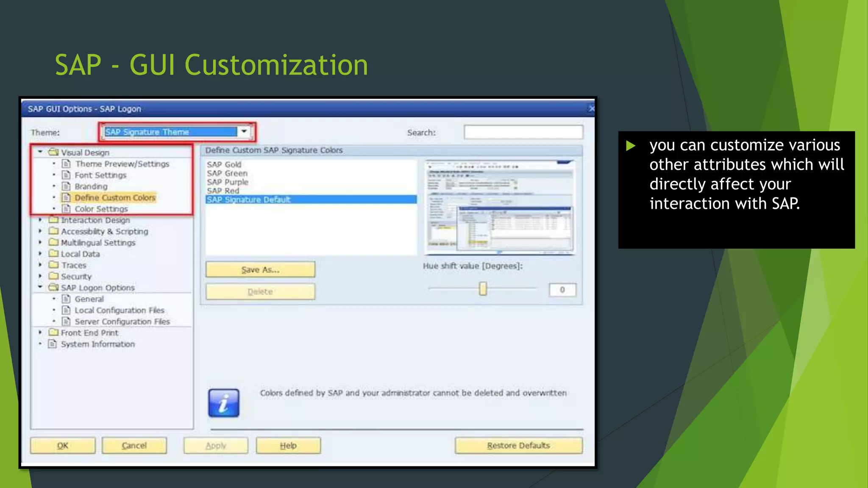Close the SAP GUI Options dialog
The height and width of the screenshot is (488, 868).
tap(591, 109)
